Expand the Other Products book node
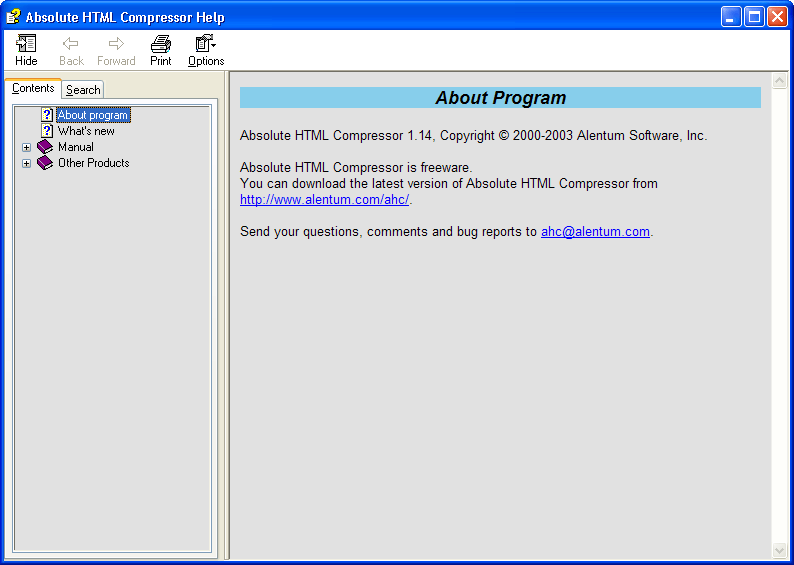Screen dimensions: 794x565 click(26, 164)
